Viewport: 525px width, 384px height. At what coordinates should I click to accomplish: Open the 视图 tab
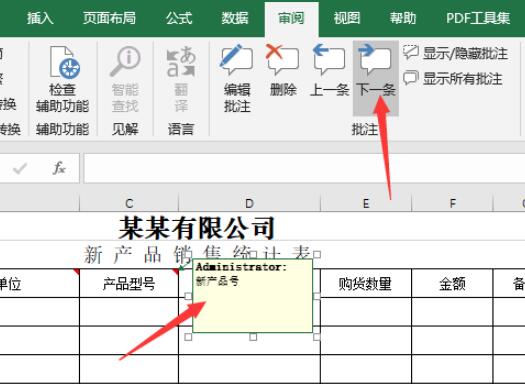click(347, 18)
